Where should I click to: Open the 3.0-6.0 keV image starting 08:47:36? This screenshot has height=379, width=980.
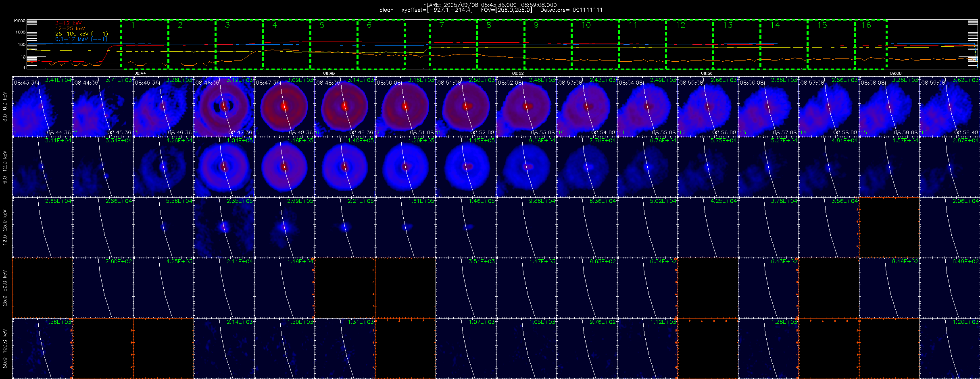284,106
